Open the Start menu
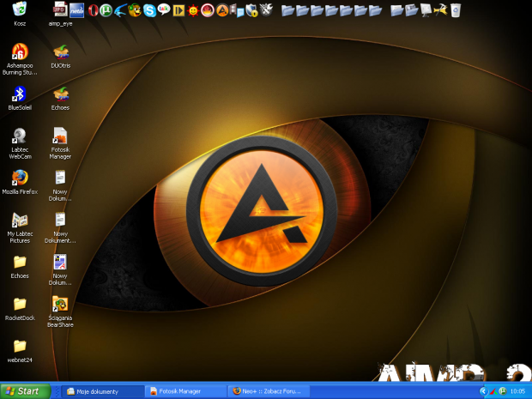 click(x=25, y=391)
